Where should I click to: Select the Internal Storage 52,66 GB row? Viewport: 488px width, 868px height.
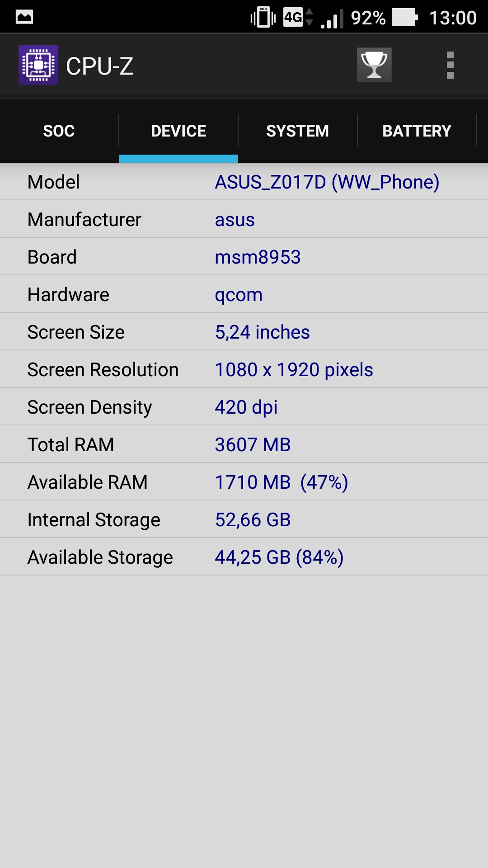(244, 519)
